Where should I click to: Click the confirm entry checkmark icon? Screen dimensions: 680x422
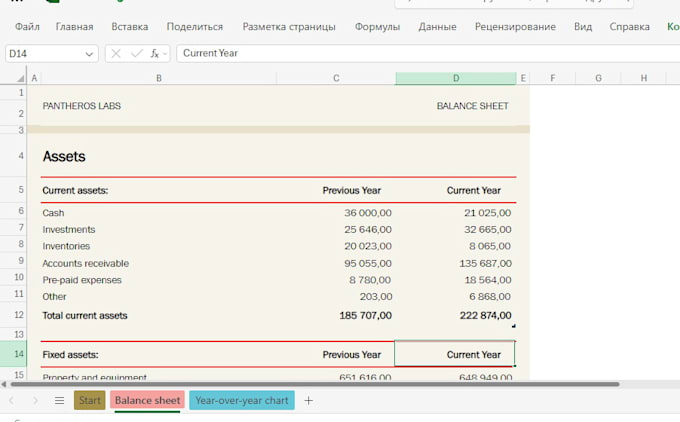[x=137, y=53]
